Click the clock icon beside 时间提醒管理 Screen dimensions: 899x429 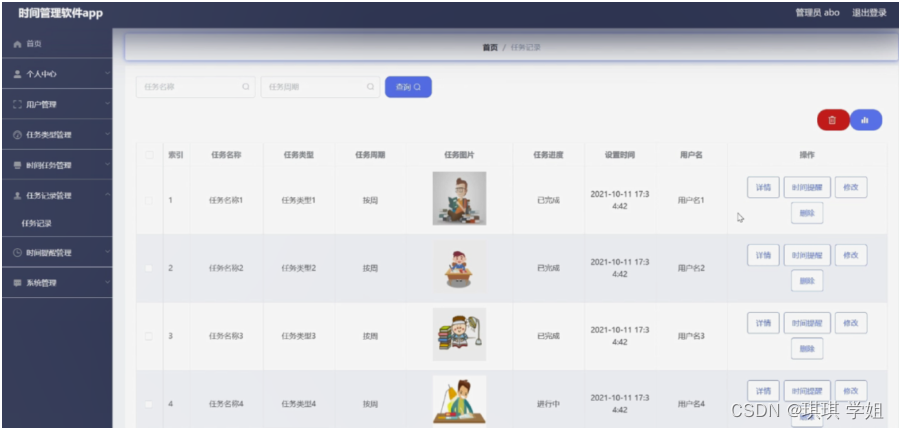[17, 252]
